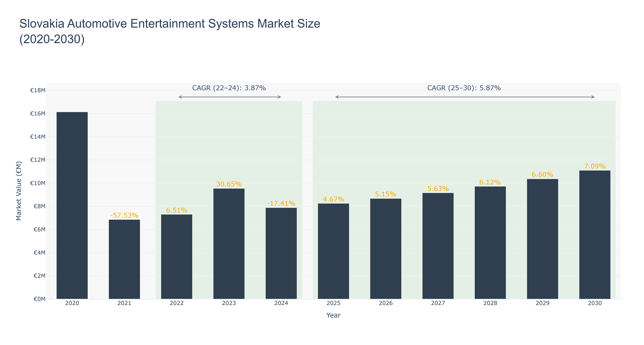The image size is (644, 345).
Task: Click the 2030 x-axis label
Action: coord(595,303)
